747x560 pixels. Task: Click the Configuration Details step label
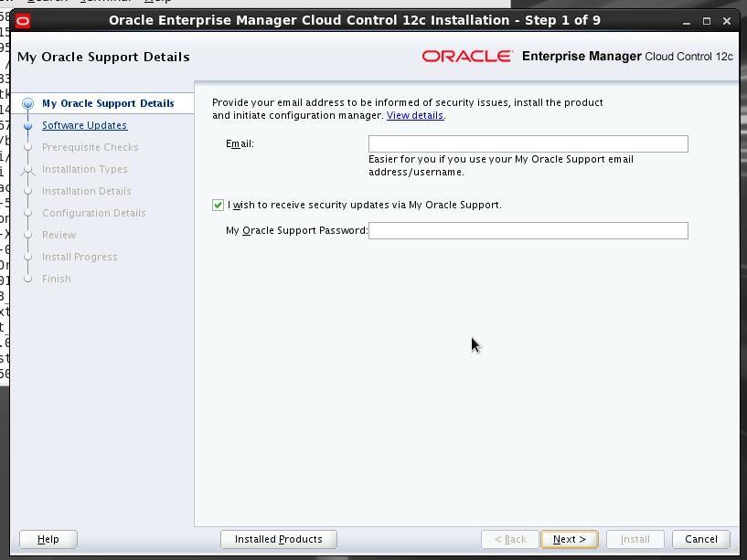pos(94,213)
